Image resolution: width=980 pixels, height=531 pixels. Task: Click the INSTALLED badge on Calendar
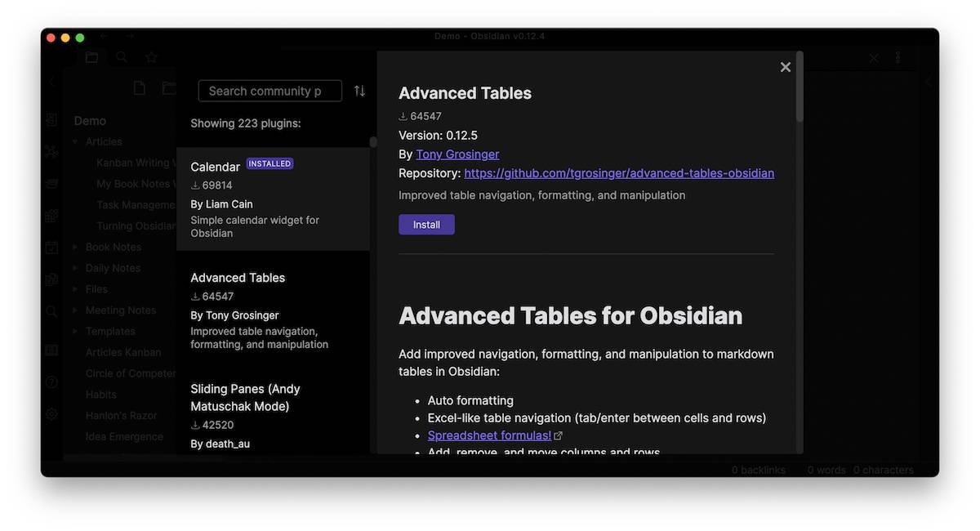269,163
